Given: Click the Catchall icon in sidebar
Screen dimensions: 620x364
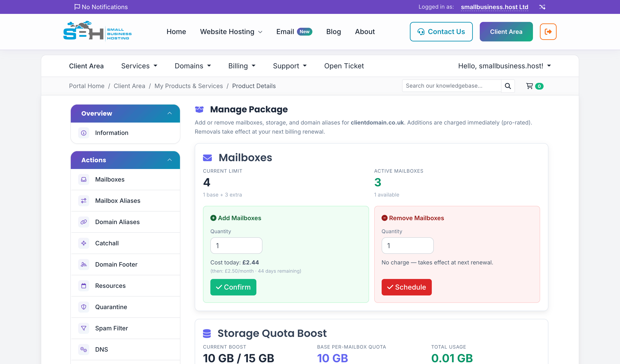Looking at the screenshot, I should coord(84,243).
